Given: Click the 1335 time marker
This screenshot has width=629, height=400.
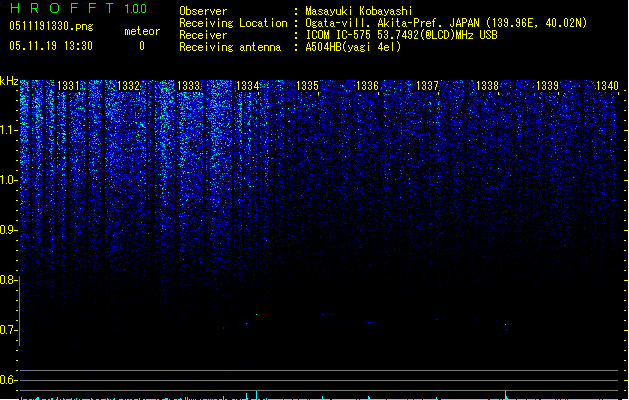Looking at the screenshot, I should [307, 86].
